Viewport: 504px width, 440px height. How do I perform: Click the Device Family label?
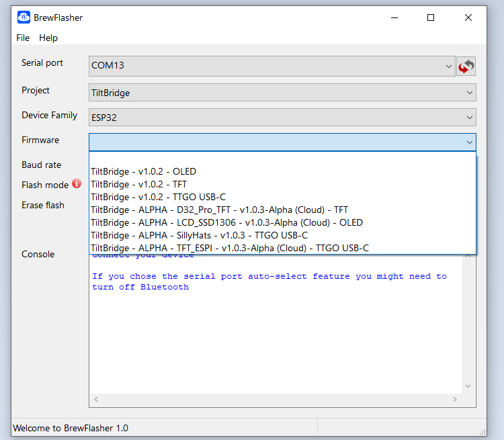coord(50,115)
